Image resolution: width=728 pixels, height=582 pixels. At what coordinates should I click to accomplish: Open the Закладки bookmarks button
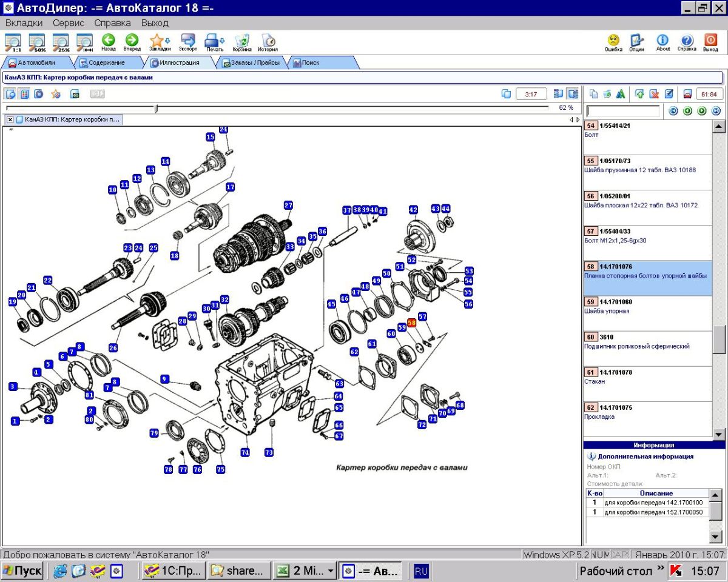pos(160,42)
